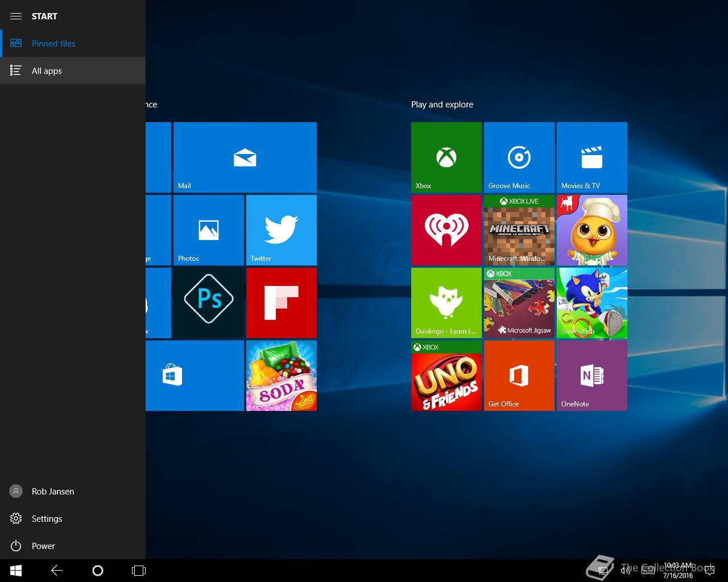
Task: Click the Windows Start button
Action: click(16, 571)
